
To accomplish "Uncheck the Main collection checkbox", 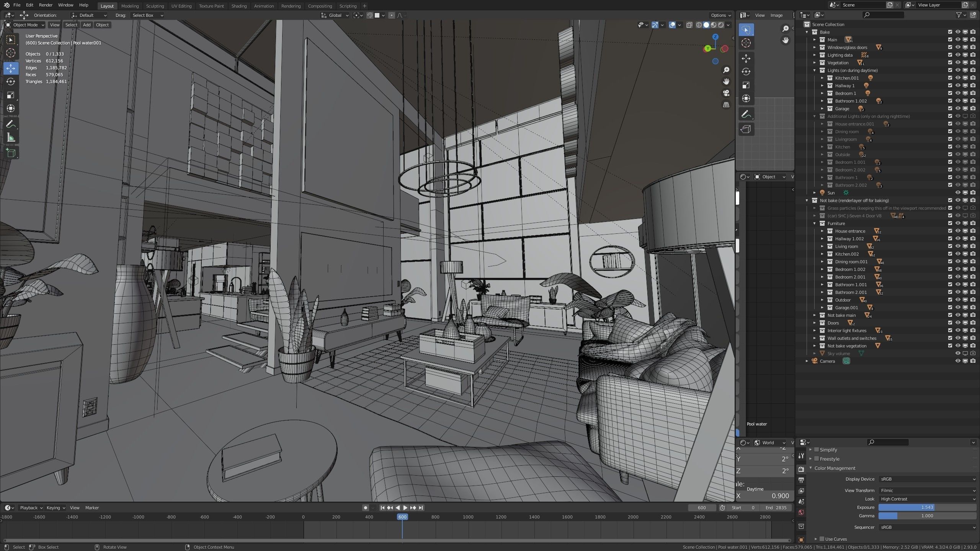I will [950, 39].
